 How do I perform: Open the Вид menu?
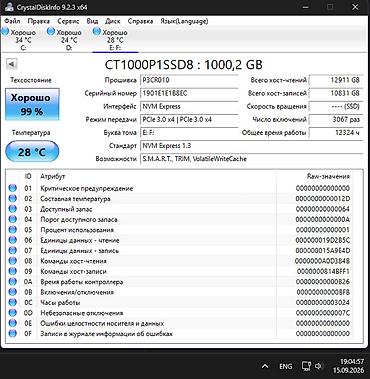(92, 21)
